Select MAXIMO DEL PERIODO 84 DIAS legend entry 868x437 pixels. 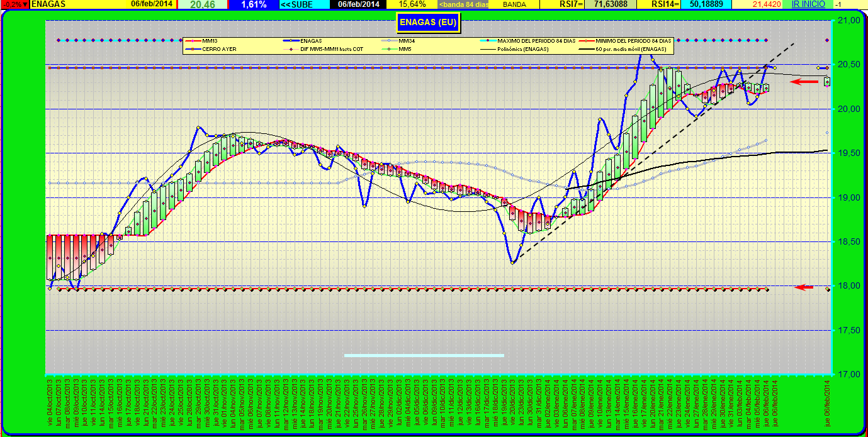[x=529, y=41]
